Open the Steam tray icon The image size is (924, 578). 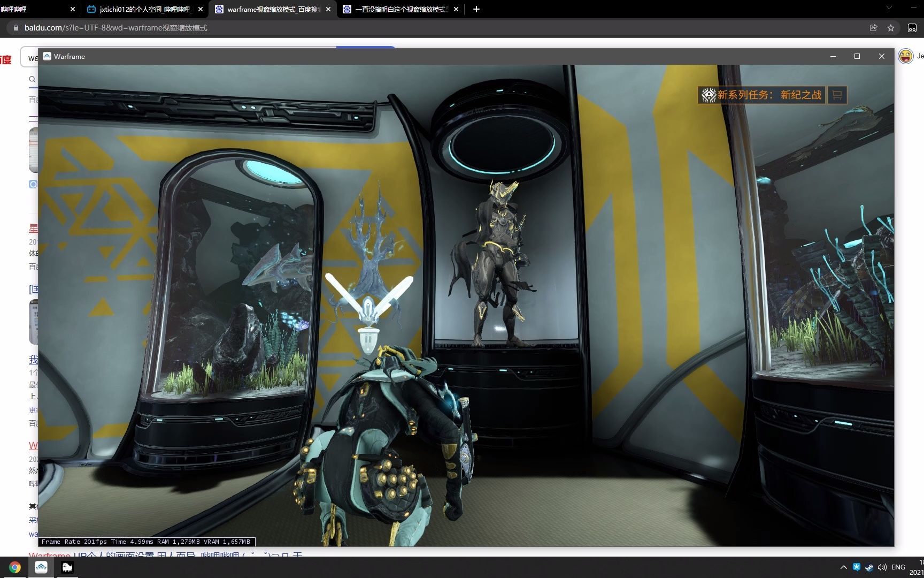coord(869,567)
